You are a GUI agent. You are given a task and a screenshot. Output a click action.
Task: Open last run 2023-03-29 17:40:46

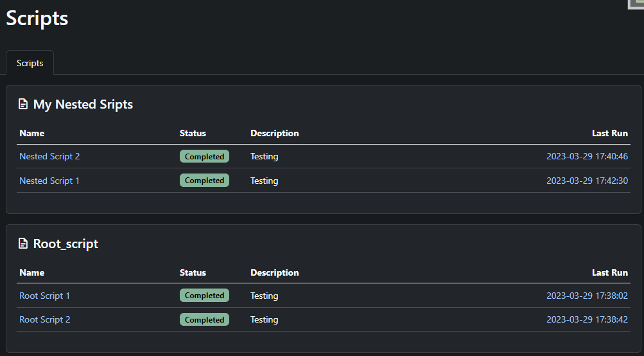(x=587, y=156)
